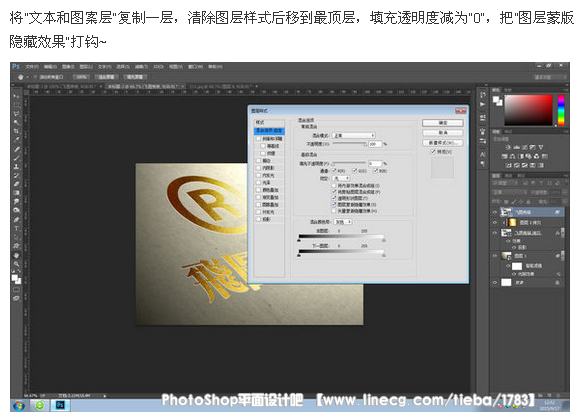Enable the 渐变叠加 (Gradient Overlay) checkbox
The width and height of the screenshot is (585, 417).
pos(258,197)
